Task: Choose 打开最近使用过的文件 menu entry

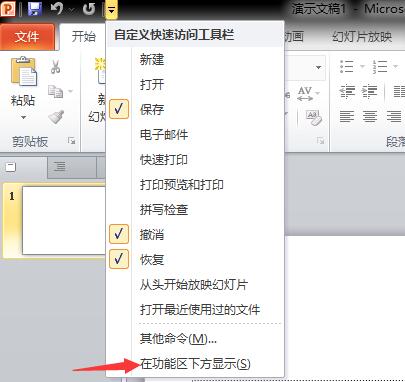Action: pyautogui.click(x=195, y=310)
